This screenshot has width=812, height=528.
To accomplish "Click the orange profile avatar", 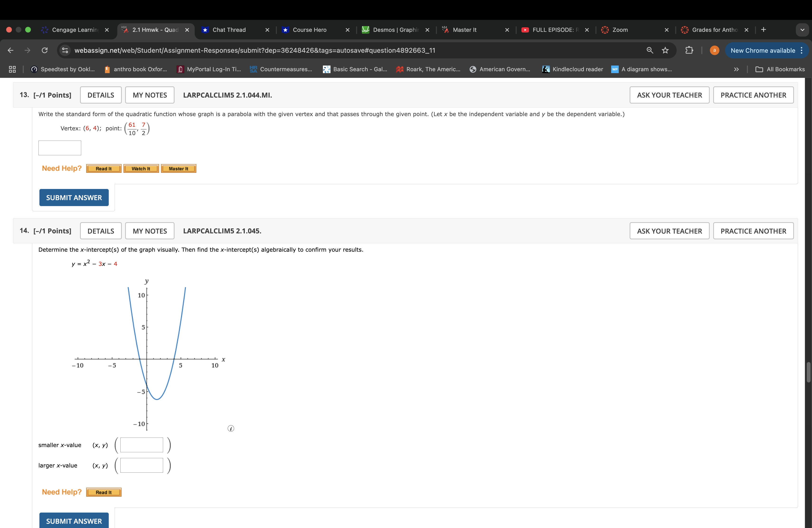I will click(714, 51).
